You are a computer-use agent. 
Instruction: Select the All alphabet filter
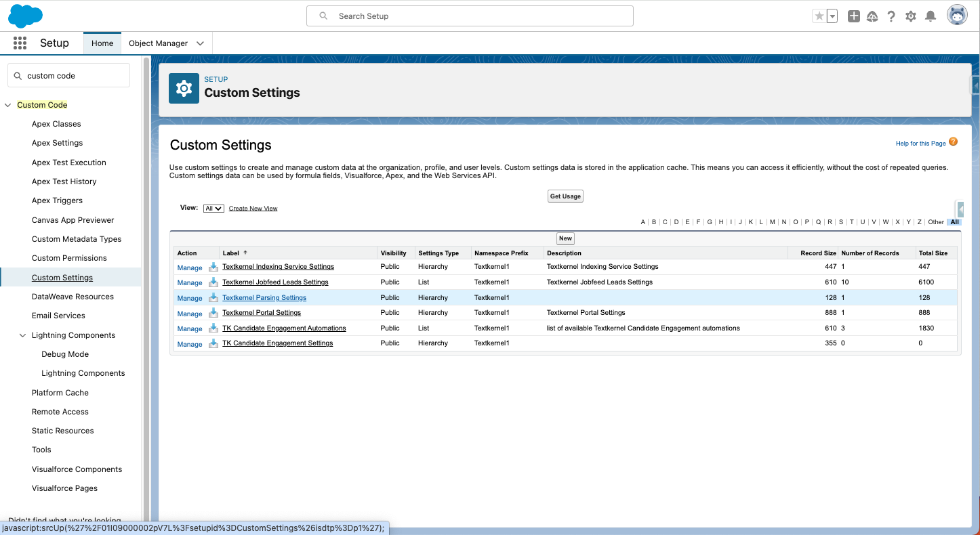coord(955,222)
